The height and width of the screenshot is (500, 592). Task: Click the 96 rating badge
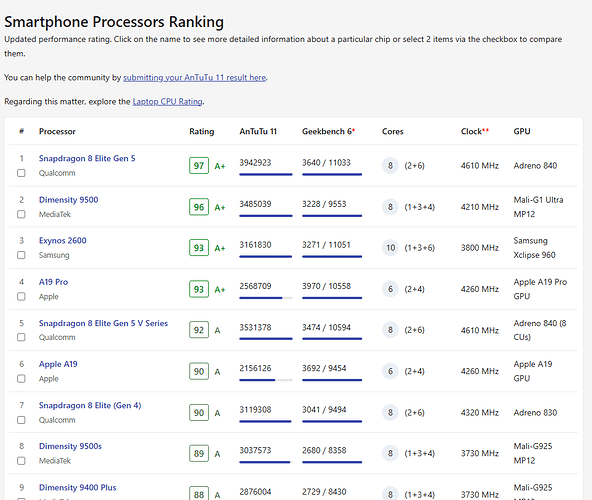click(199, 207)
